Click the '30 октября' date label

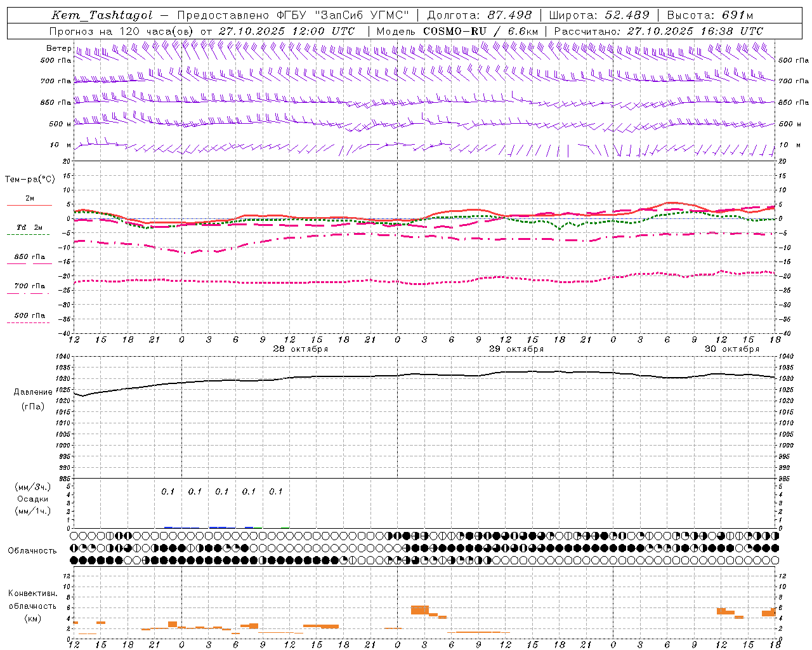click(732, 349)
